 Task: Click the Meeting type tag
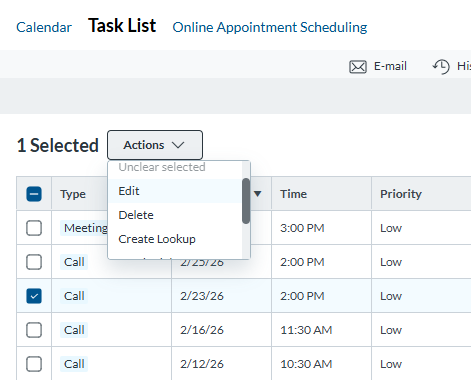coord(84,228)
